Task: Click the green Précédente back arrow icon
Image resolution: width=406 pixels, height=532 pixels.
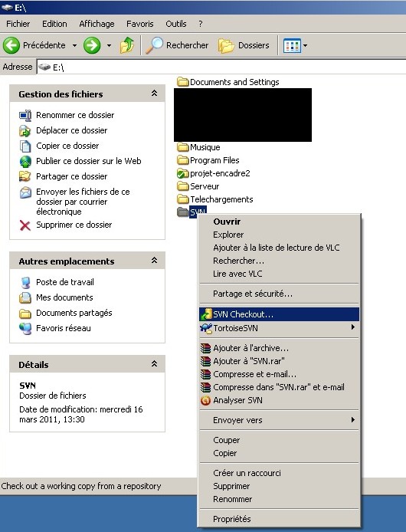Action: (11, 45)
